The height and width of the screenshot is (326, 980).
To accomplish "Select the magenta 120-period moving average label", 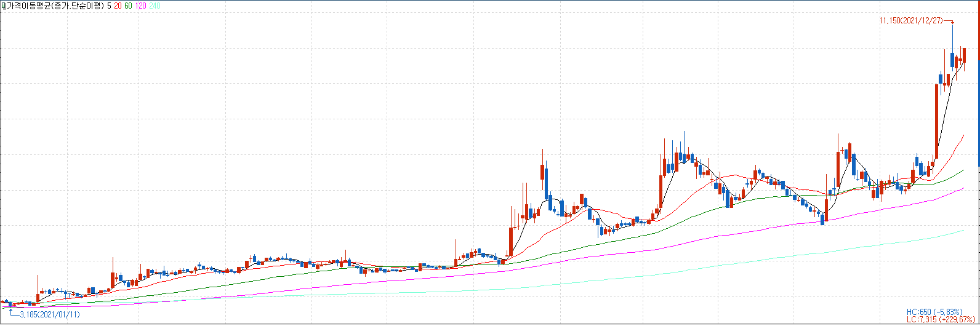I will tap(140, 6).
